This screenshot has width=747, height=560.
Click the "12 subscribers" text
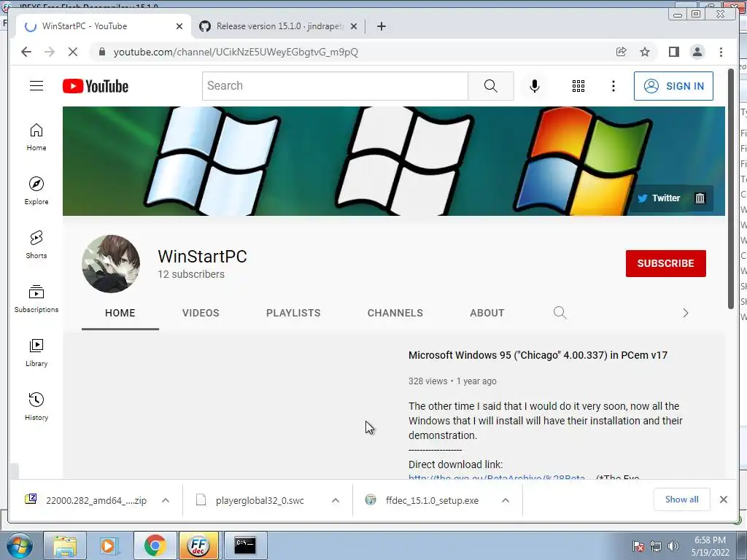pyautogui.click(x=191, y=274)
